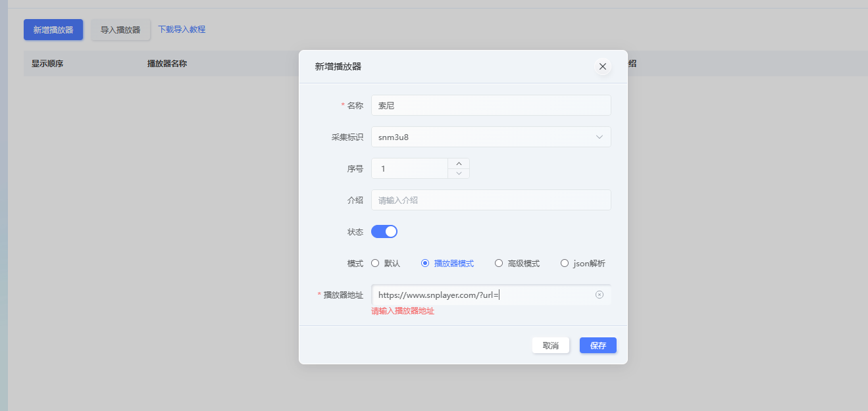
Task: Click the 名称 input field
Action: click(490, 105)
